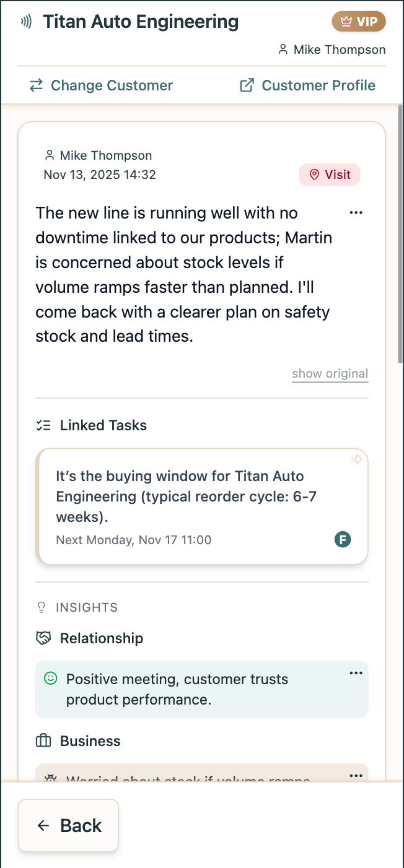
Task: Click the briefcase Business icon
Action: pos(43,741)
